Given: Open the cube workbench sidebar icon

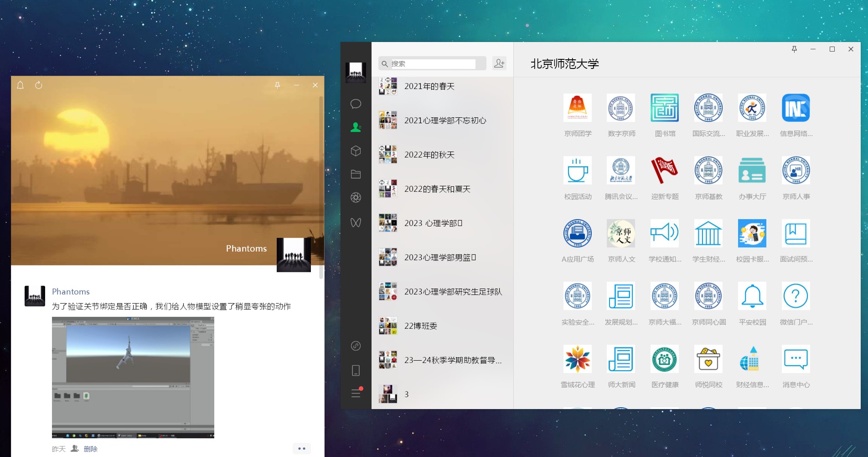Looking at the screenshot, I should click(x=356, y=151).
